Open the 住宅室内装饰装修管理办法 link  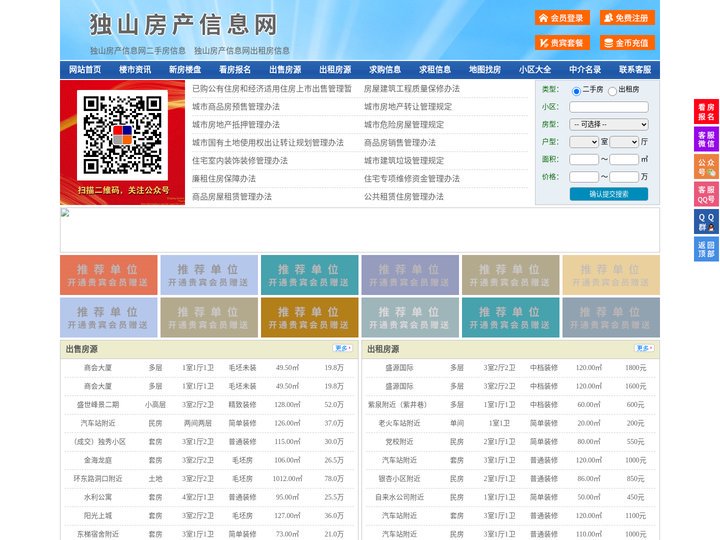point(240,161)
